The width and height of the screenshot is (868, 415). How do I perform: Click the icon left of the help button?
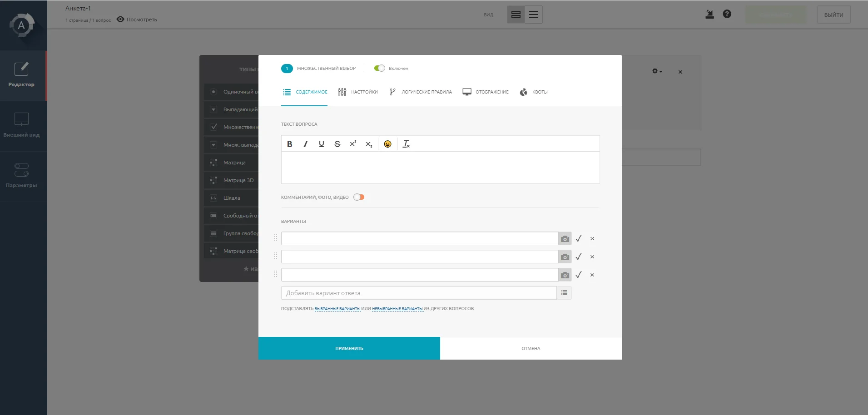709,14
